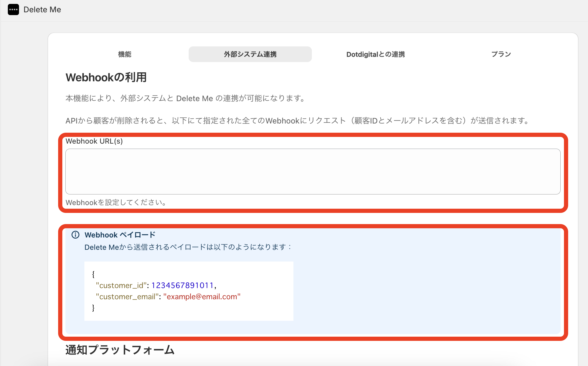Click the info icon beside Webhook ペイロード
The image size is (588, 366).
click(x=75, y=235)
